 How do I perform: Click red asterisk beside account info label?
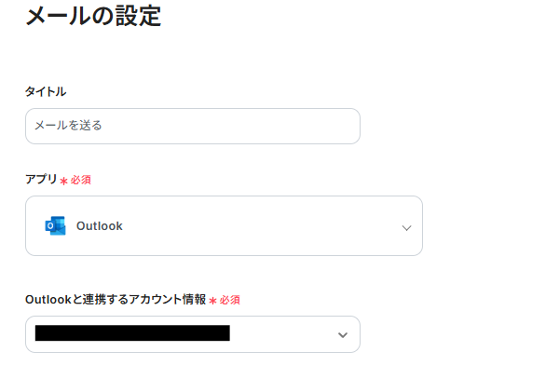pos(212,301)
